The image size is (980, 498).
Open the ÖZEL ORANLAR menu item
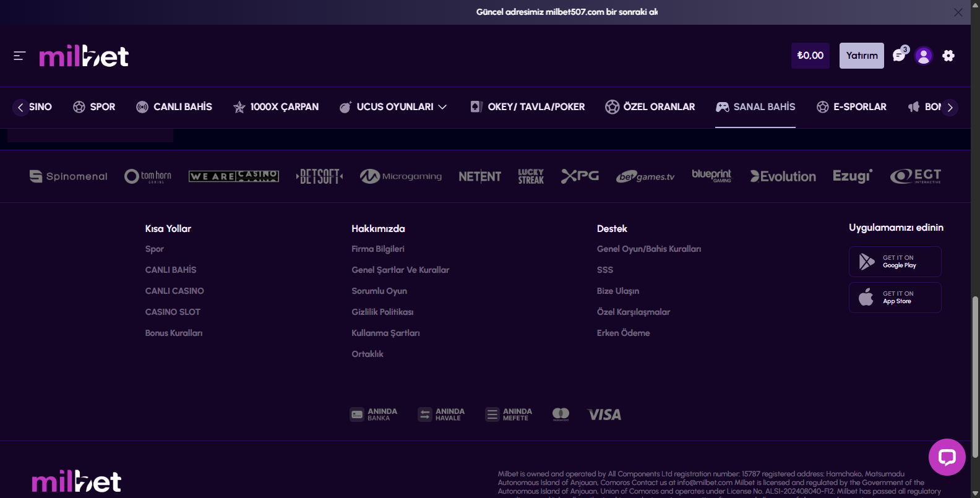[650, 107]
